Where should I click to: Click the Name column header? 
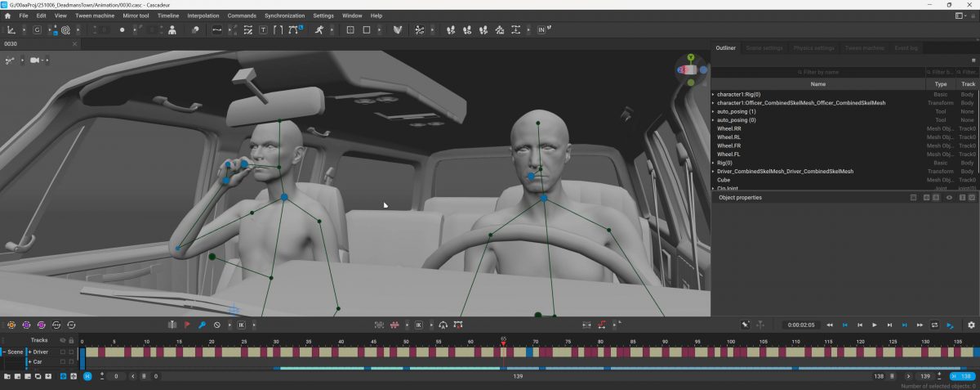tap(817, 84)
